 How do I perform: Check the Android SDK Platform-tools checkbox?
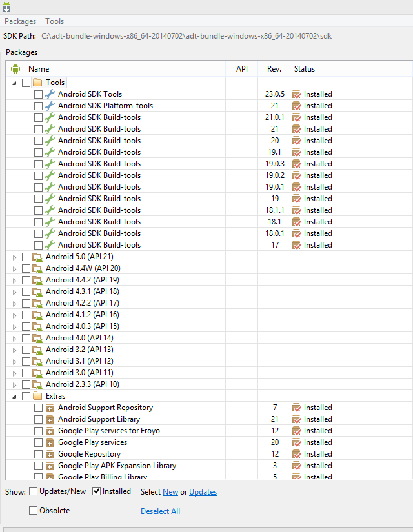pos(38,106)
